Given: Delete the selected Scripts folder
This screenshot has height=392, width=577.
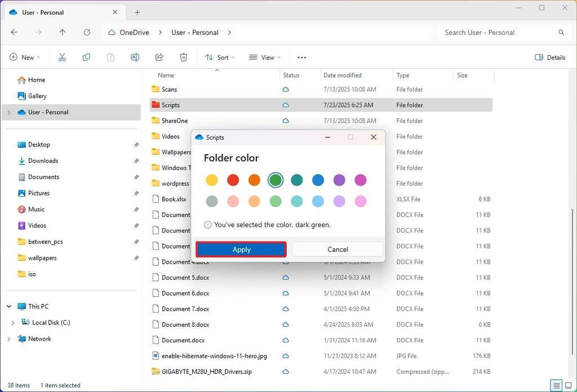Looking at the screenshot, I should (183, 57).
